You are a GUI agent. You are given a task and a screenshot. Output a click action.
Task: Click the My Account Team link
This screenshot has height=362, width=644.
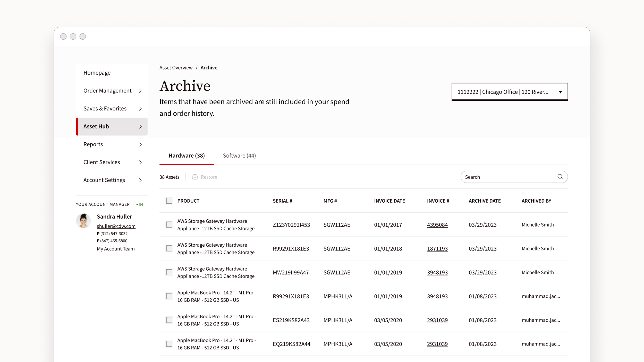[116, 249]
